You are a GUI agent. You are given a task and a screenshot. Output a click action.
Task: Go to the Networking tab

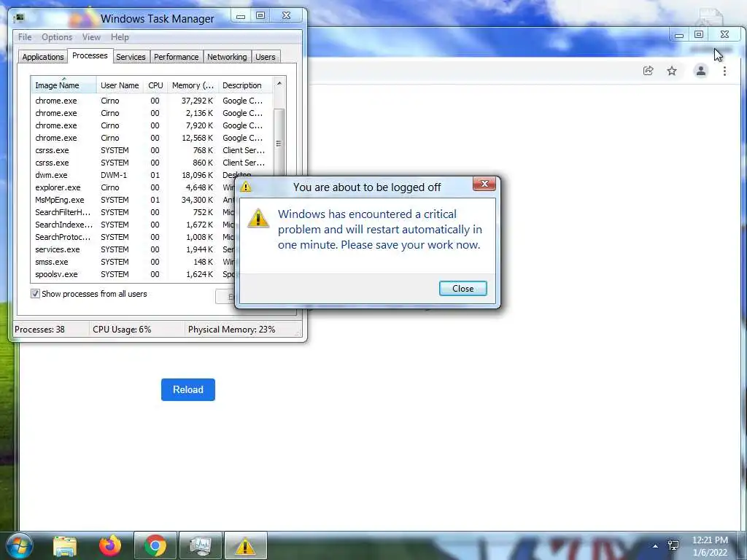[227, 57]
